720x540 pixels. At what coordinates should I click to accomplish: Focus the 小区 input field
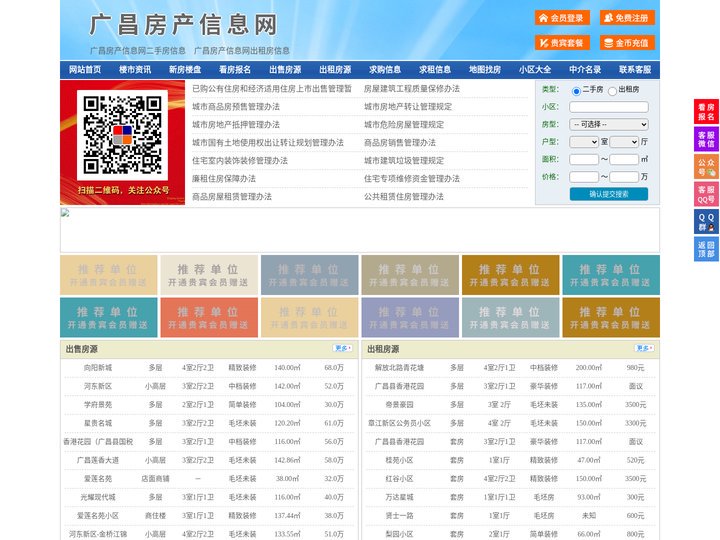click(x=609, y=107)
